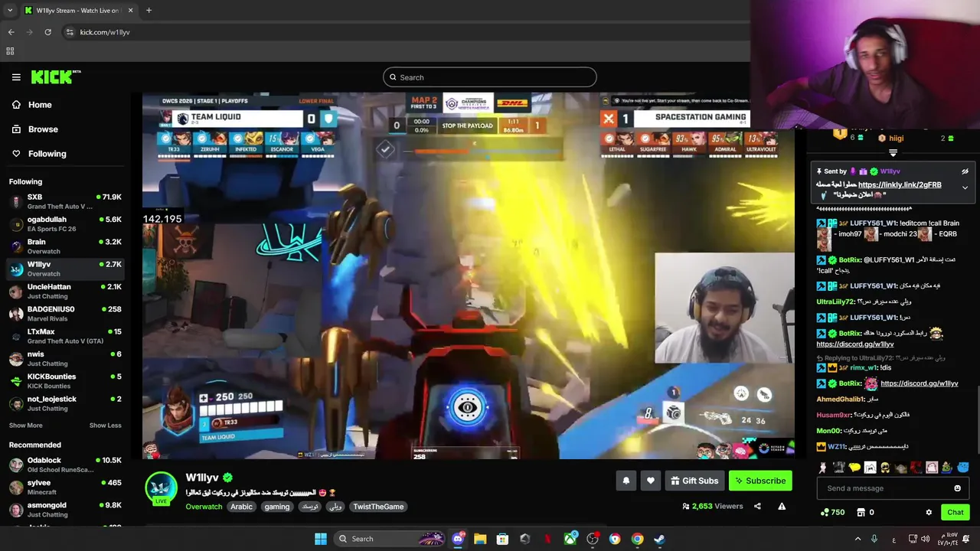Click not_leojestick avatar in sidebar
Screen dimensions: 980x551
click(x=15, y=403)
